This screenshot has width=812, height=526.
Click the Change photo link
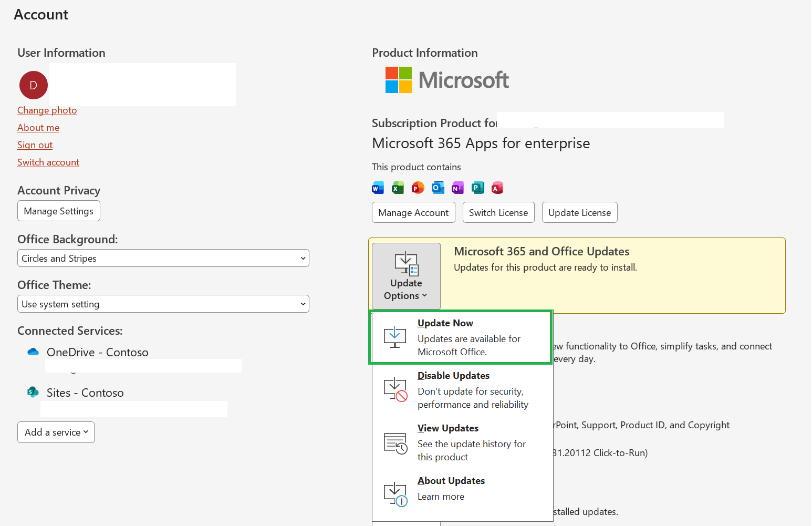click(x=47, y=110)
